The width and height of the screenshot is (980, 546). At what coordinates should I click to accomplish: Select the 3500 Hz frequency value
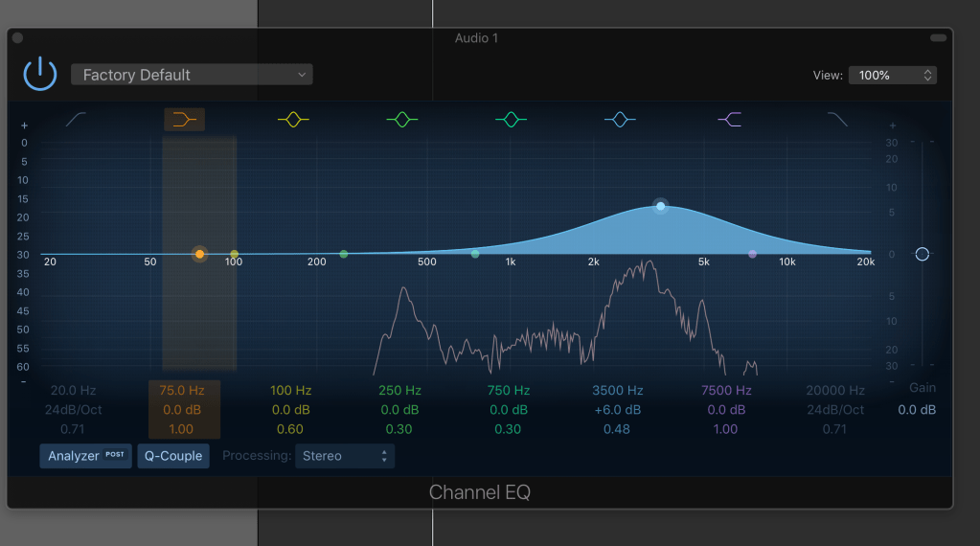pos(617,391)
